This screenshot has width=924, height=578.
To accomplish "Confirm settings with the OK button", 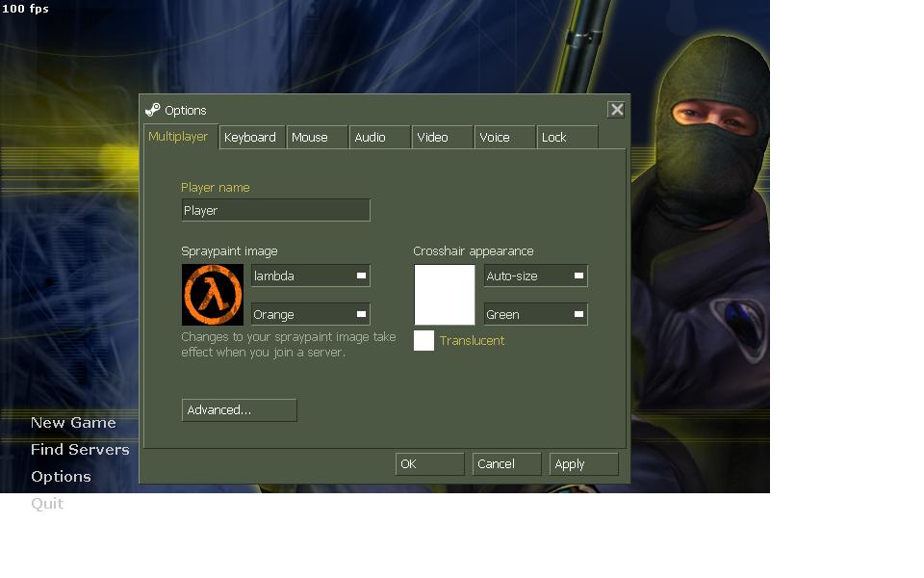I will [x=429, y=463].
